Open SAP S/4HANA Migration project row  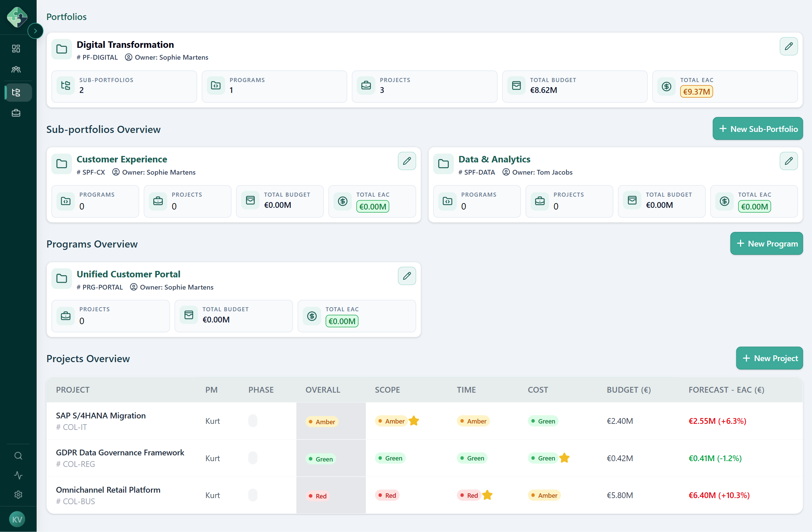click(x=101, y=415)
